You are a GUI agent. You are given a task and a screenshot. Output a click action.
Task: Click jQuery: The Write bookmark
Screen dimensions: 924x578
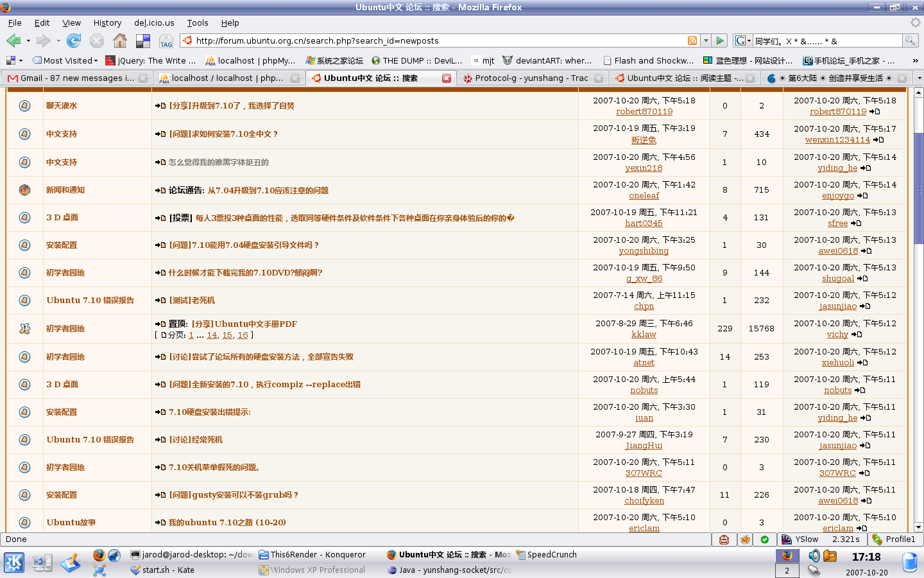point(151,60)
